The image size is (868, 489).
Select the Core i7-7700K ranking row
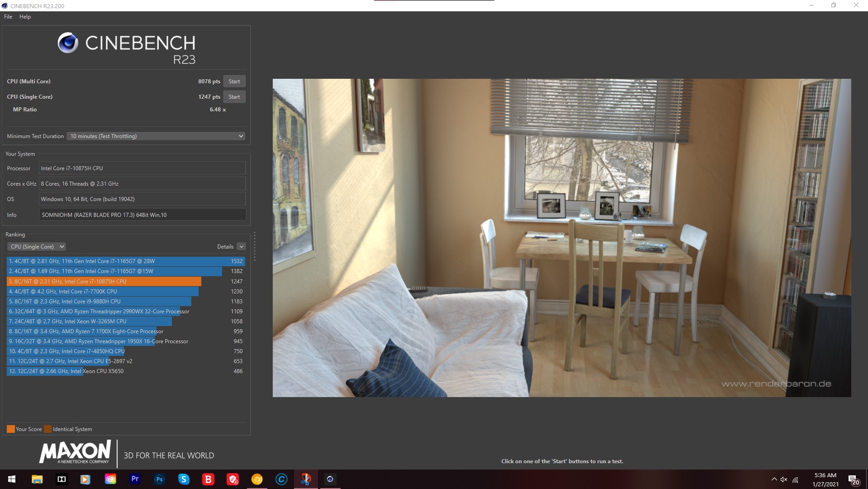(x=126, y=292)
